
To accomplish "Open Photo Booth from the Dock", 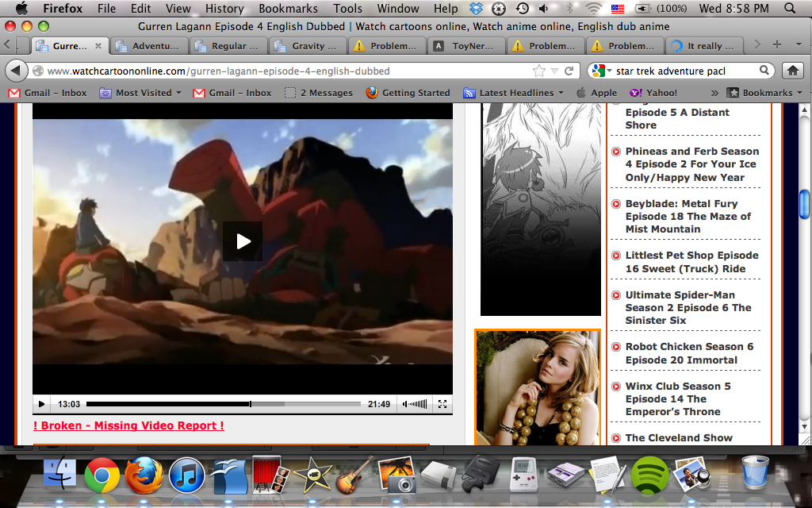I will coord(270,474).
